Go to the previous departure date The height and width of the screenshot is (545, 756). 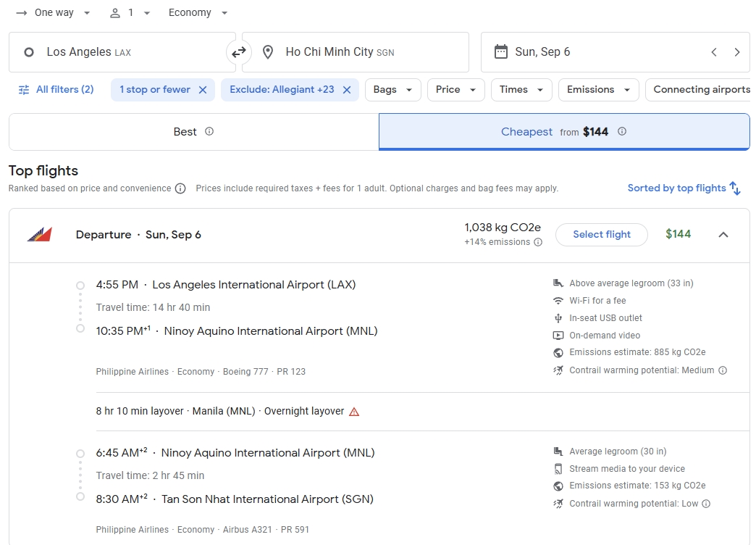coord(714,52)
